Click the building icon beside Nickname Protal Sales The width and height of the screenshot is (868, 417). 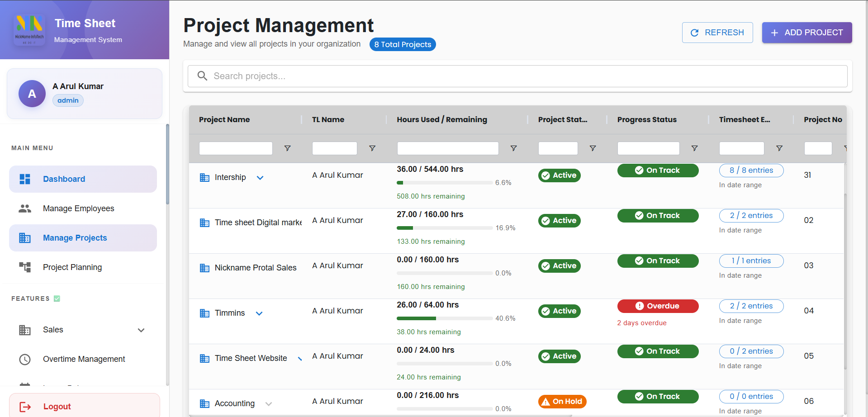(x=204, y=268)
